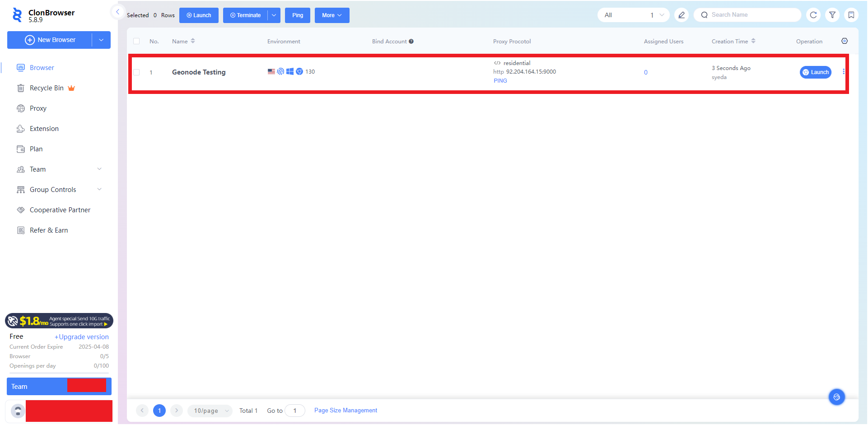Launch the Geonode Testing profile
The width and height of the screenshot is (868, 425).
[x=815, y=72]
